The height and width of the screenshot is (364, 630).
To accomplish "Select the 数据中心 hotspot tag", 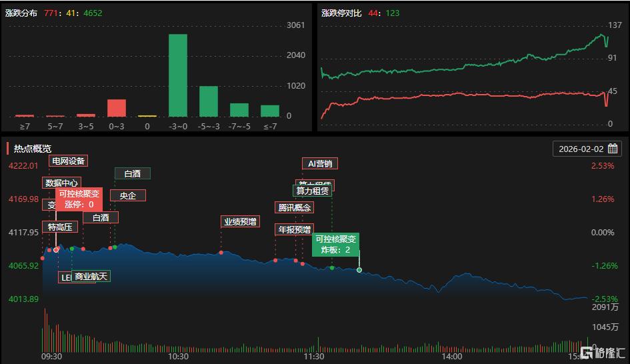I will (x=61, y=183).
